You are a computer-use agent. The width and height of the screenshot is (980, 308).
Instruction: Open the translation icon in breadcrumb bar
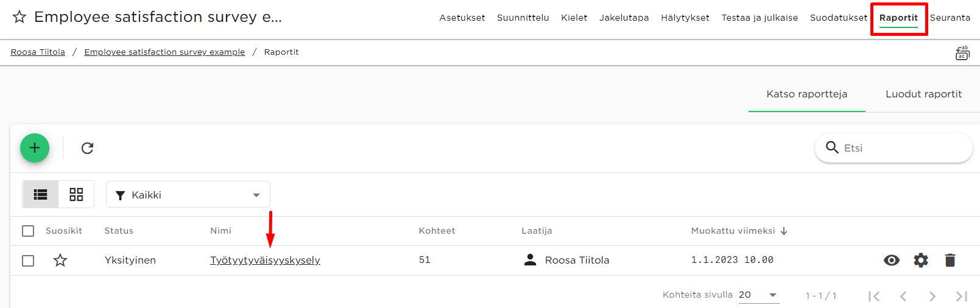(962, 53)
